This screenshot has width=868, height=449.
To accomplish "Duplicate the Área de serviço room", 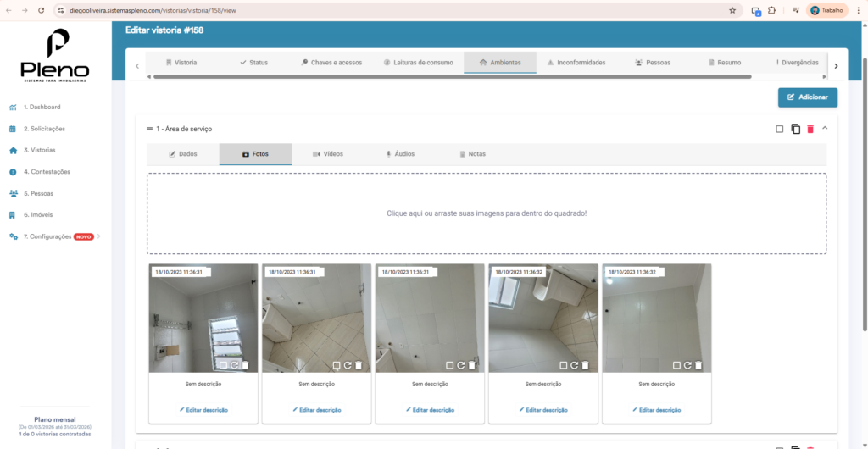I will [795, 129].
